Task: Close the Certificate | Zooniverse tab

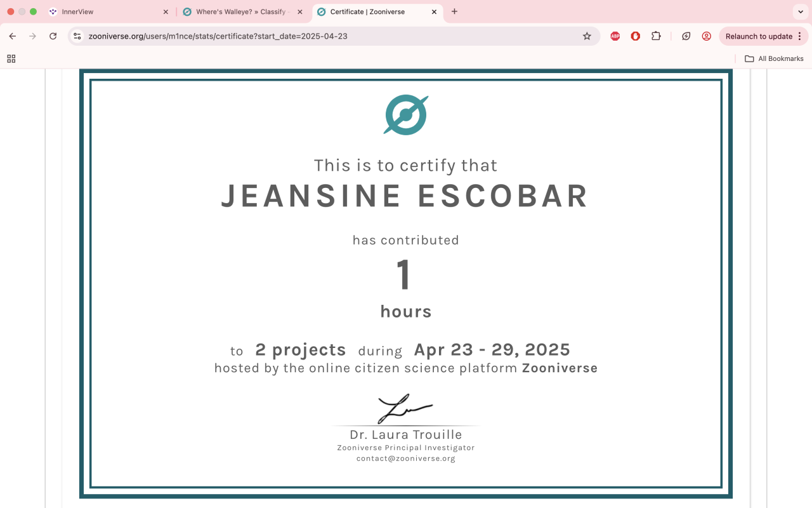Action: pos(434,11)
